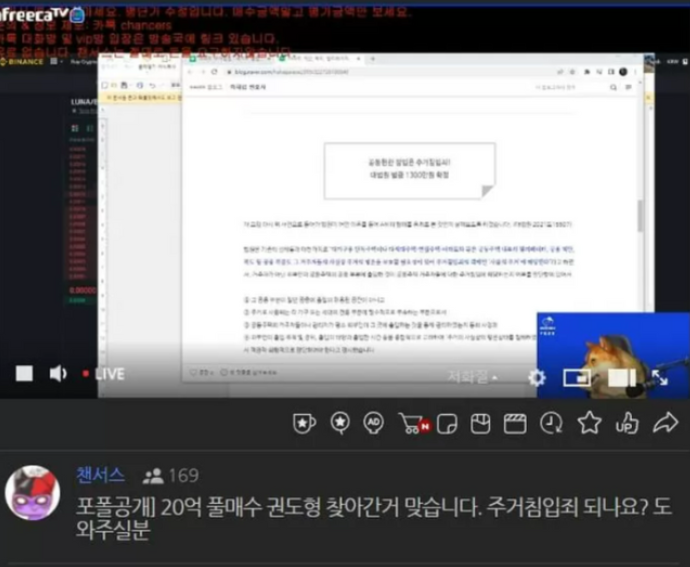
Task: Mute the stream volume speaker icon
Action: tap(58, 374)
